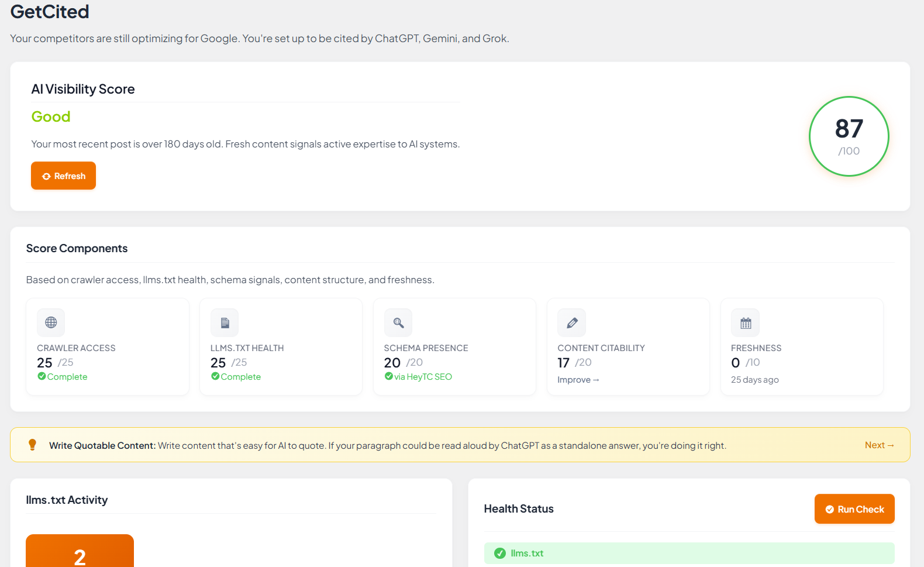Image resolution: width=924 pixels, height=567 pixels.
Task: Click the calendar icon in Freshness
Action: (x=746, y=322)
